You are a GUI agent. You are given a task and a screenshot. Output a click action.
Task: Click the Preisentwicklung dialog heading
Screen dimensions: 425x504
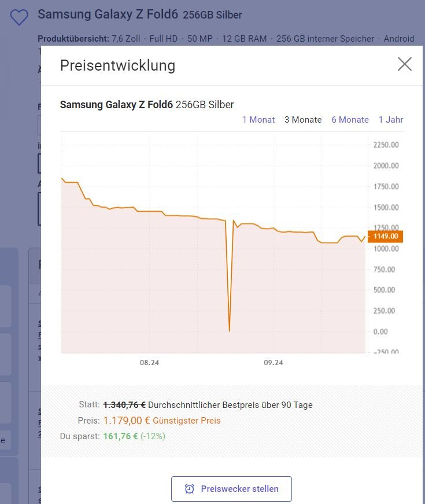click(117, 65)
